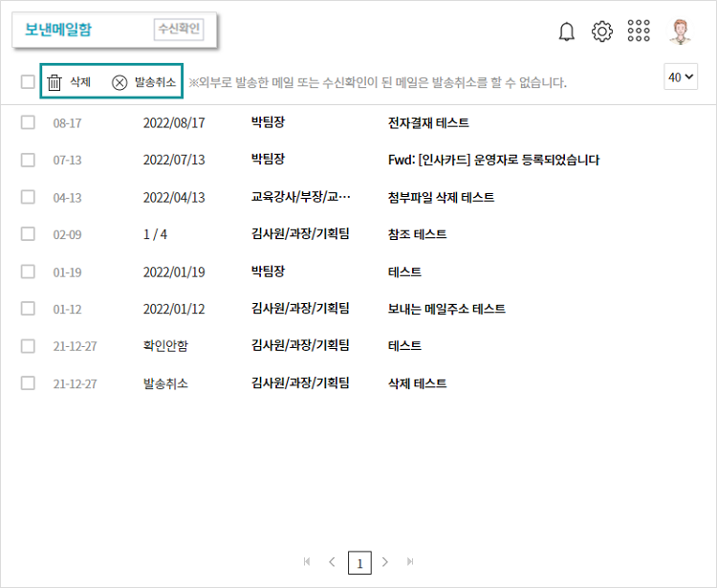
Task: Go to previous page arrow
Action: [x=332, y=561]
